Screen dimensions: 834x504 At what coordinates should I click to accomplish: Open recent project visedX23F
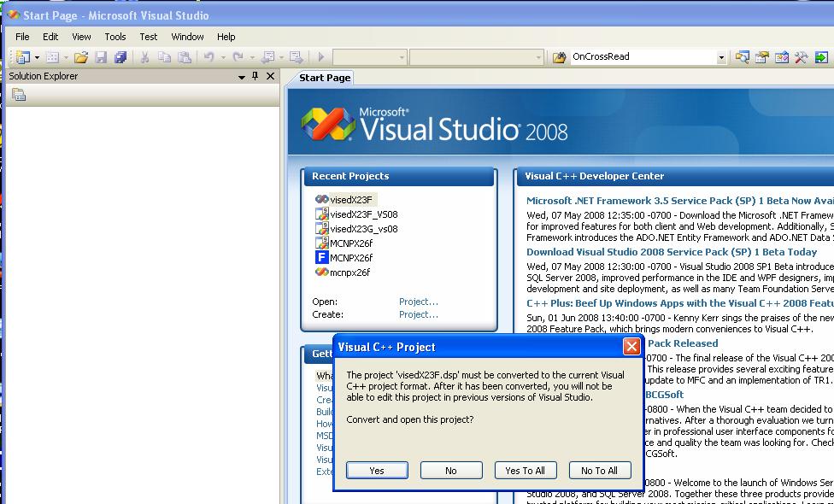(351, 200)
